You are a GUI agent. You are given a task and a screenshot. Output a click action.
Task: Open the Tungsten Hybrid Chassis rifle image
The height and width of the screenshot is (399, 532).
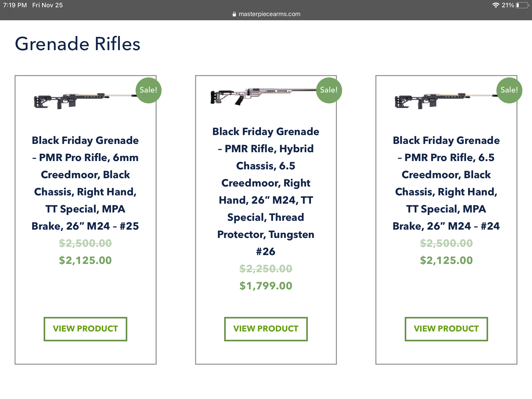pos(262,96)
